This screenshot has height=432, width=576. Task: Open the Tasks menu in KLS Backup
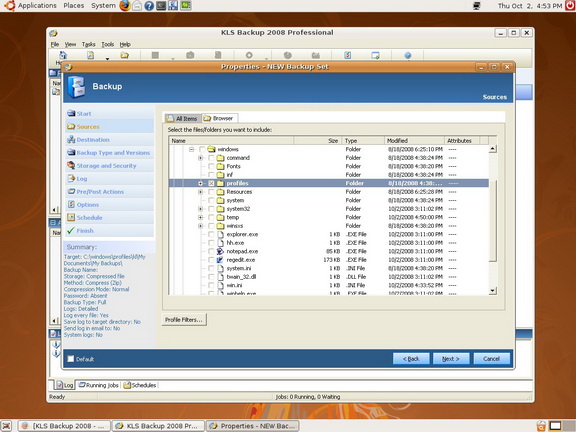tap(89, 44)
